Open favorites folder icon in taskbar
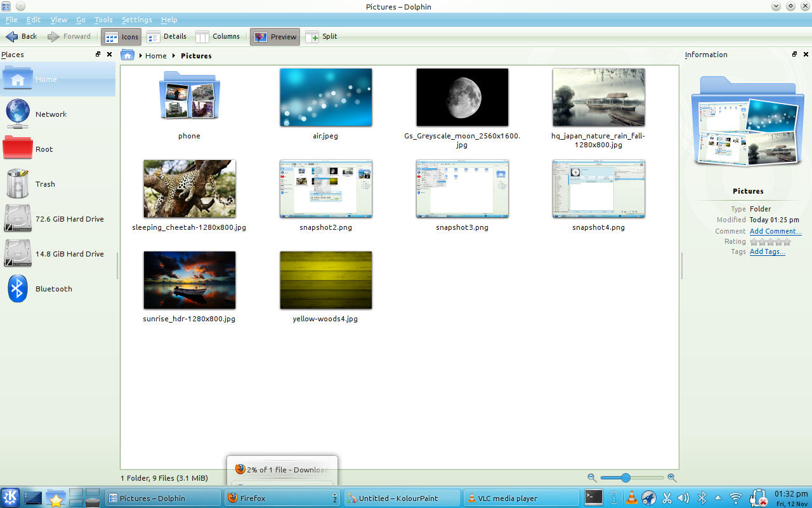 [56, 498]
